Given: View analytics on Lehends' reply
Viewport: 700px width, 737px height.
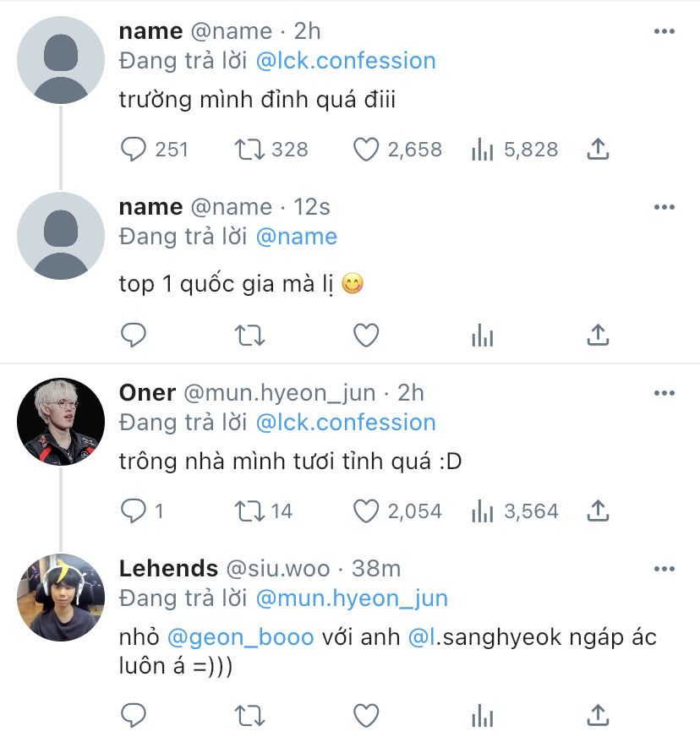Looking at the screenshot, I should tap(482, 715).
